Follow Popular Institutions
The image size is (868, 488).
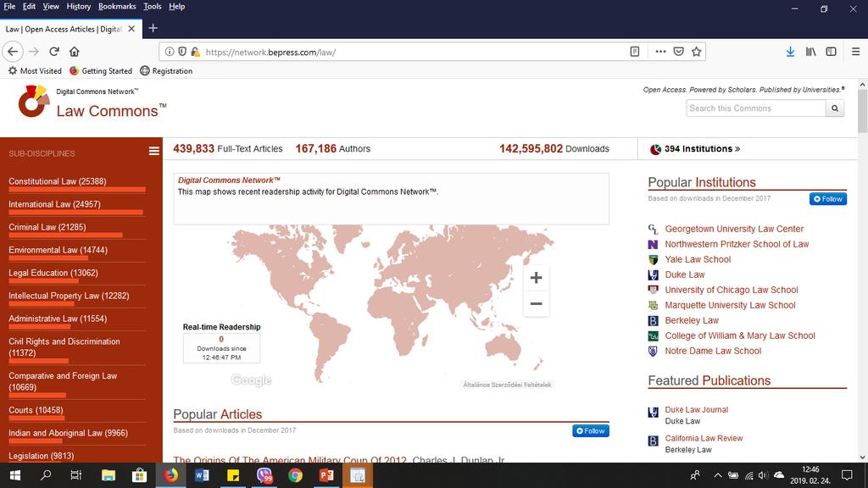coord(827,198)
